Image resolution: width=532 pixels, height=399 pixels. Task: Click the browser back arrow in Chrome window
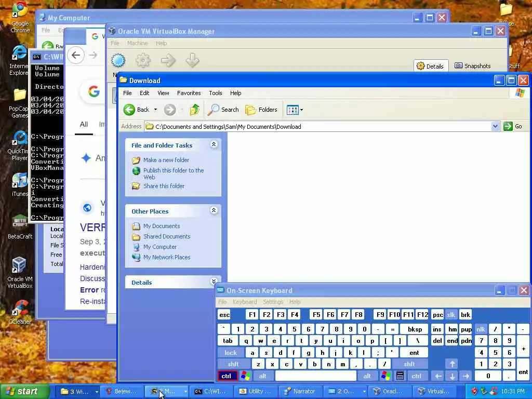click(x=76, y=55)
